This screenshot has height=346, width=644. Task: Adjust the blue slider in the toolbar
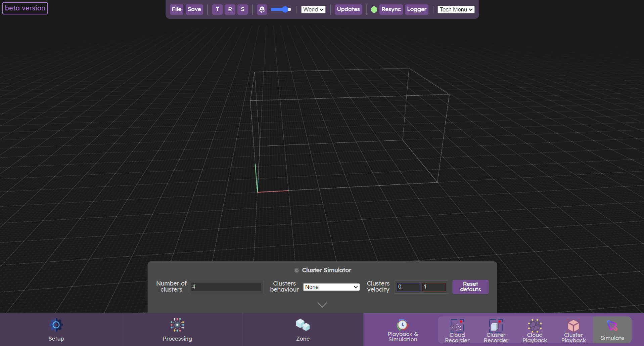281,9
